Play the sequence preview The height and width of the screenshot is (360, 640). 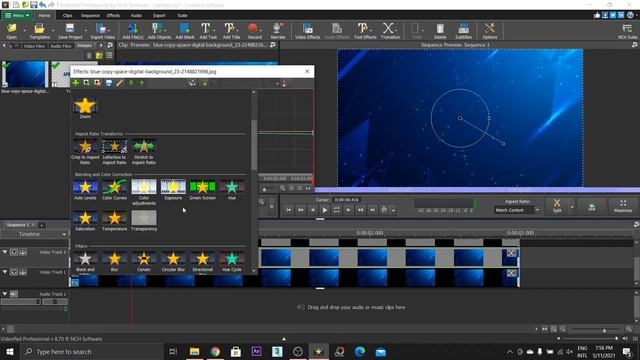[x=324, y=210]
